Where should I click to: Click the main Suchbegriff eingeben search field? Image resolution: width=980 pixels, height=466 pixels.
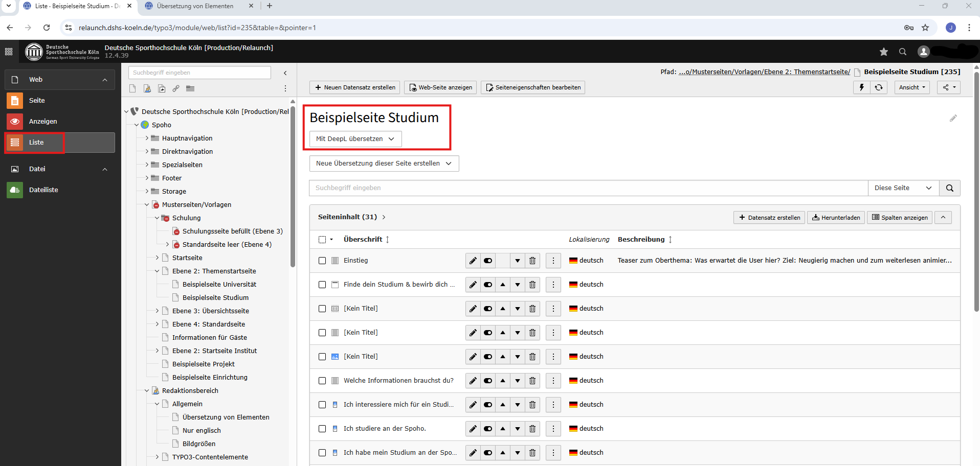588,188
